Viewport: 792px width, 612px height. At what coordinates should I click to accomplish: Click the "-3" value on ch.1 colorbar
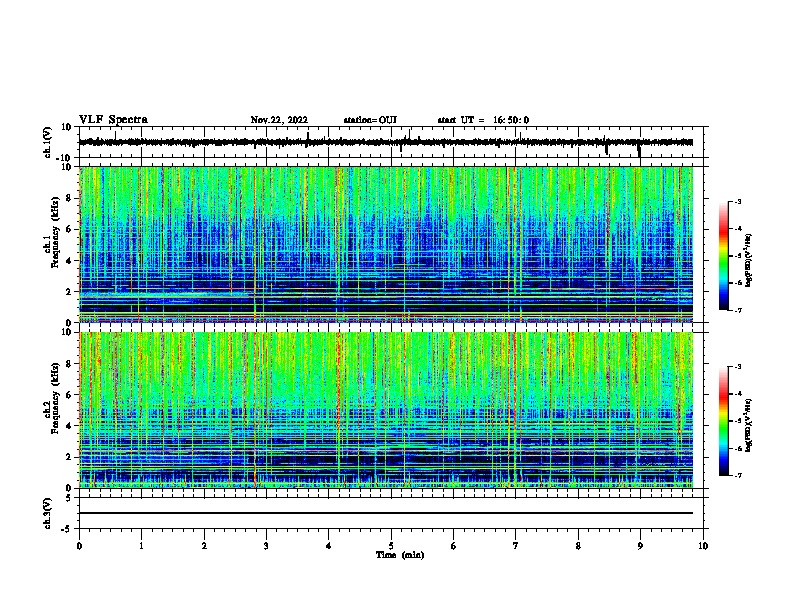(738, 202)
